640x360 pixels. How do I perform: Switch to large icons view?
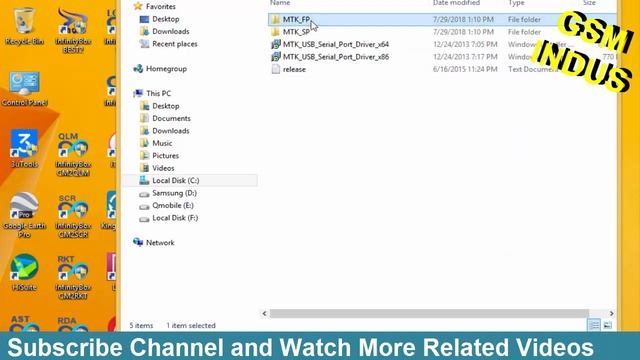point(608,325)
